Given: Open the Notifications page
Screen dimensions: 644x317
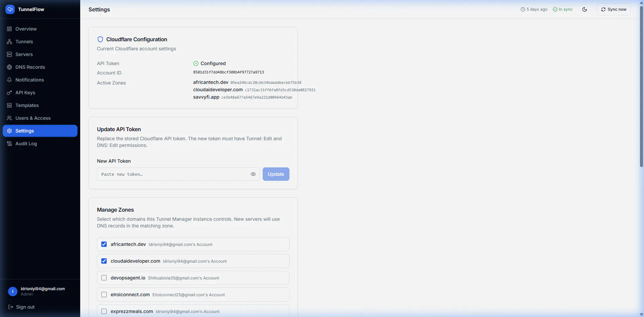Looking at the screenshot, I should coord(40,80).
